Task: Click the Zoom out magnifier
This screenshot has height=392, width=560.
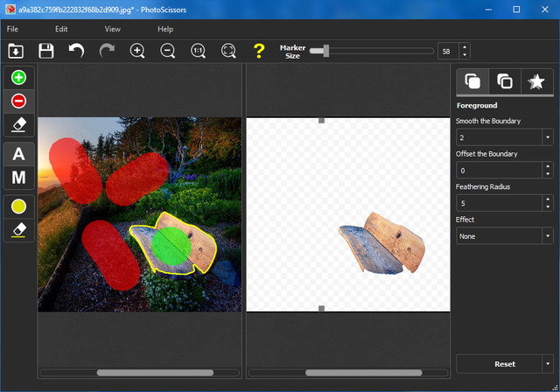Action: [x=168, y=52]
